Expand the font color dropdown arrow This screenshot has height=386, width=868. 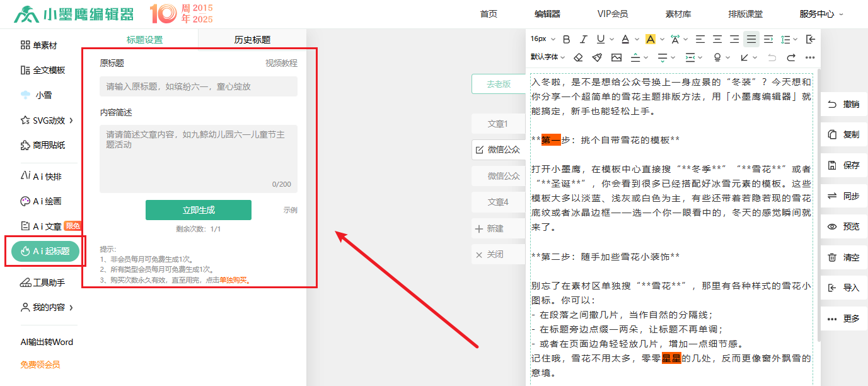click(636, 39)
